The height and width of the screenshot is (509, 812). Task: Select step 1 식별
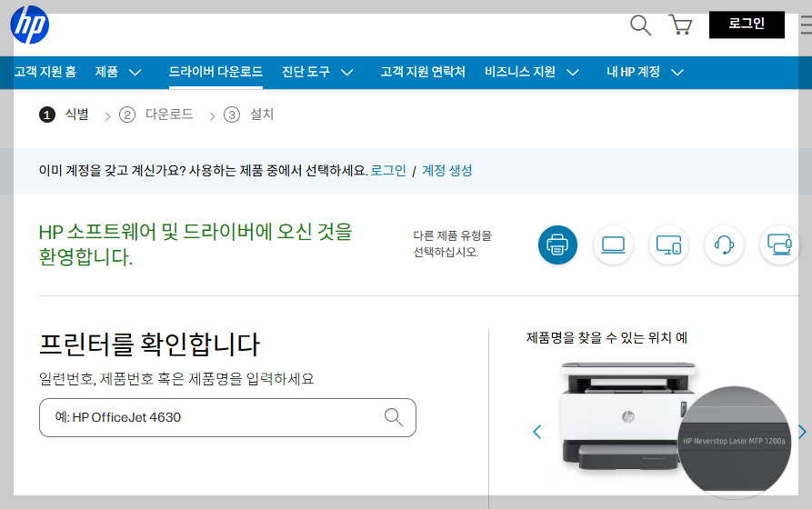pyautogui.click(x=65, y=115)
